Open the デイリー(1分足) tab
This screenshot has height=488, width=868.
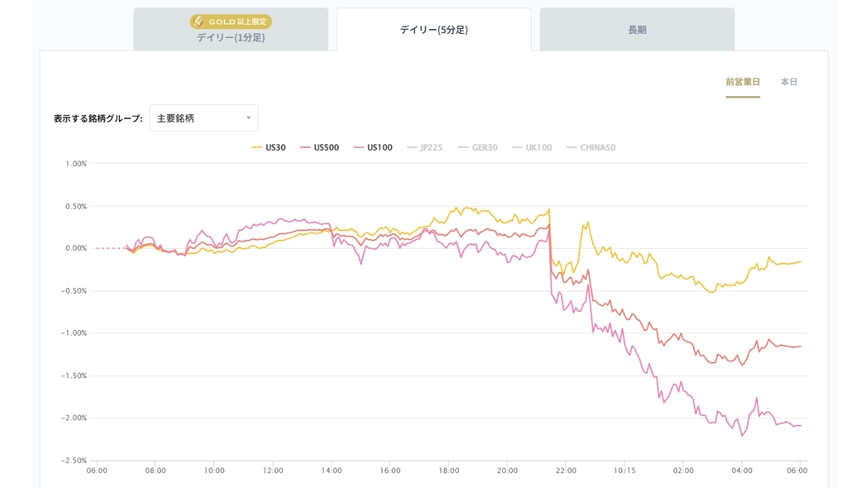pyautogui.click(x=231, y=29)
